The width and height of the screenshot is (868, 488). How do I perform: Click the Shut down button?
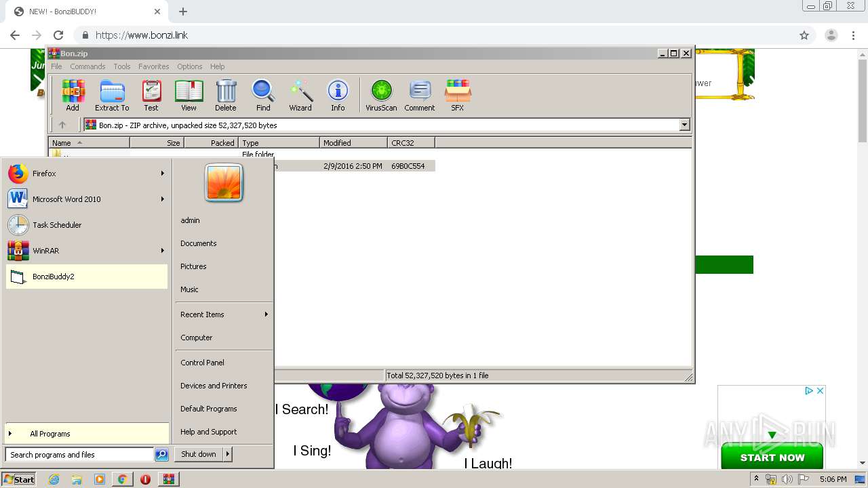[199, 454]
